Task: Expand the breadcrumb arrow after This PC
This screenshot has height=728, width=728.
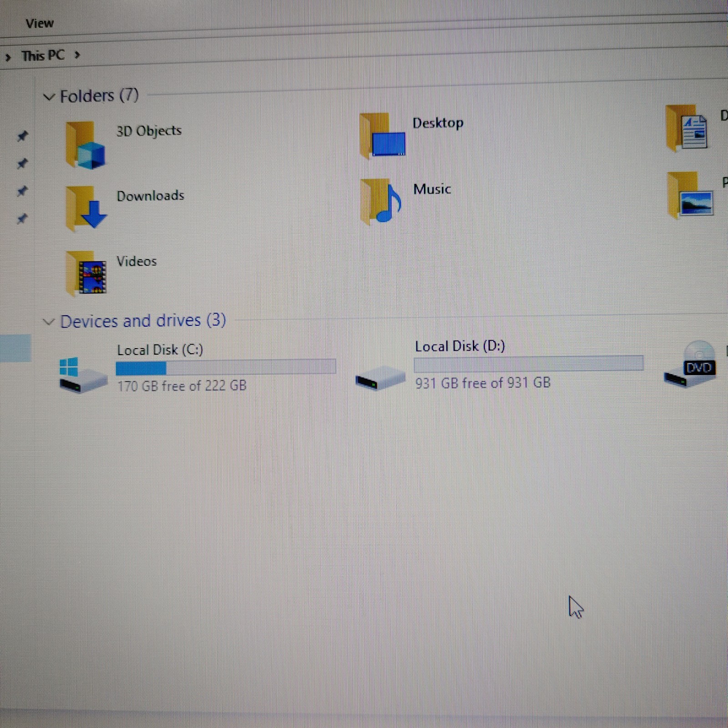Action: (77, 55)
